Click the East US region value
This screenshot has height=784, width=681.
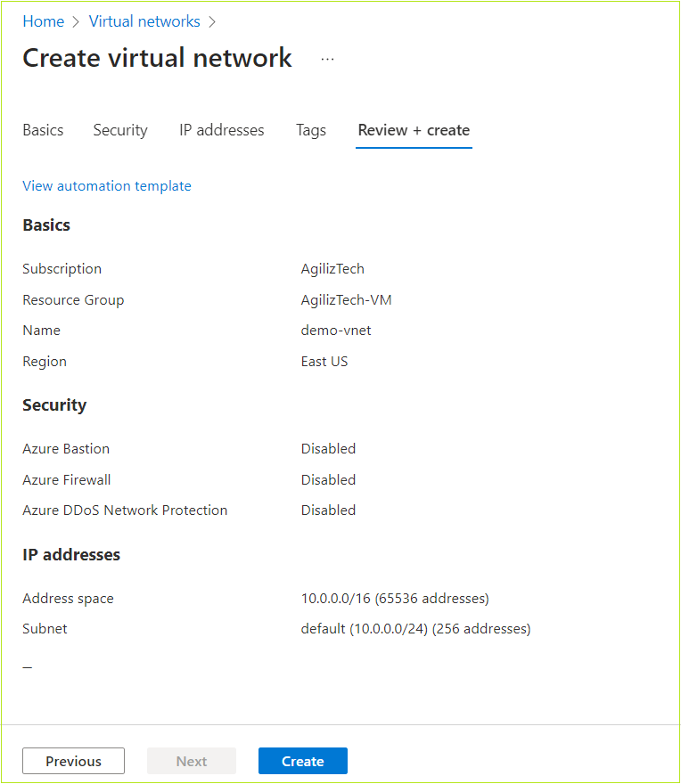[324, 361]
